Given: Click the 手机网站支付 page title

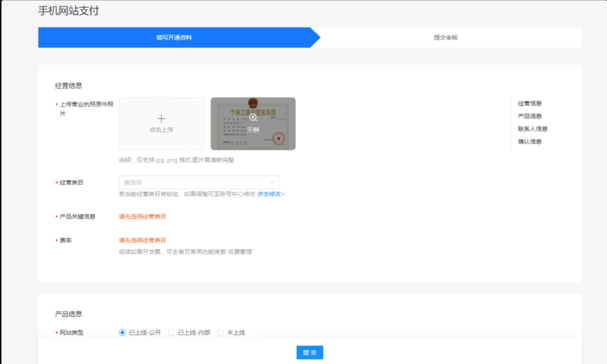Looking at the screenshot, I should 68,11.
